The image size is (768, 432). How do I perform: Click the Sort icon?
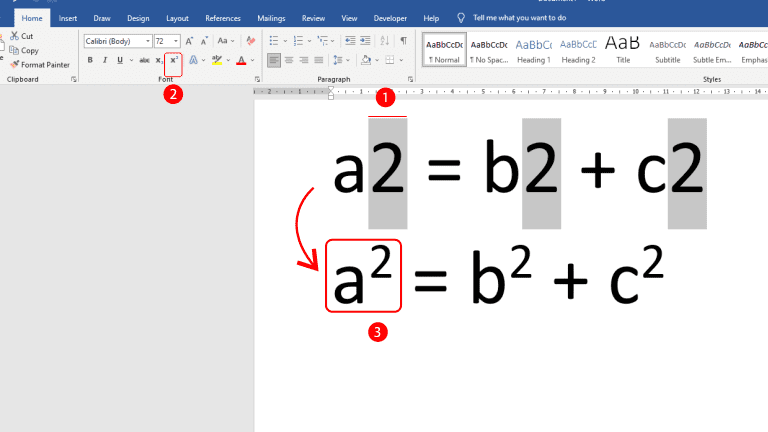tap(384, 41)
